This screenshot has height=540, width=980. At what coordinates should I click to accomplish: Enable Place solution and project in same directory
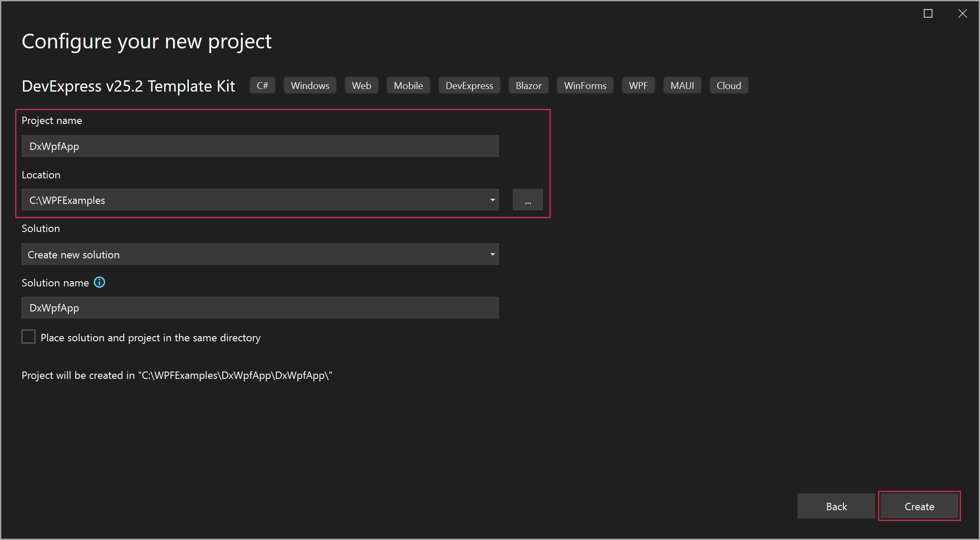(x=28, y=337)
